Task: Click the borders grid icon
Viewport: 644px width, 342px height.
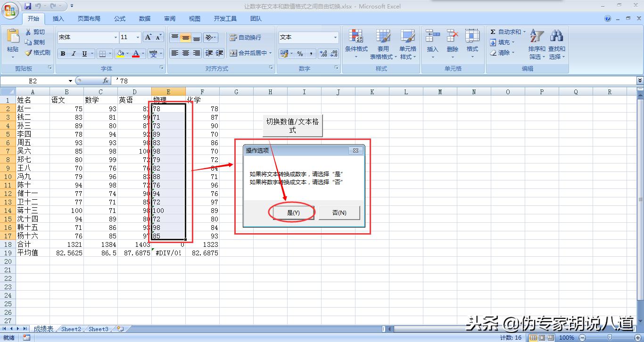Action: point(103,54)
